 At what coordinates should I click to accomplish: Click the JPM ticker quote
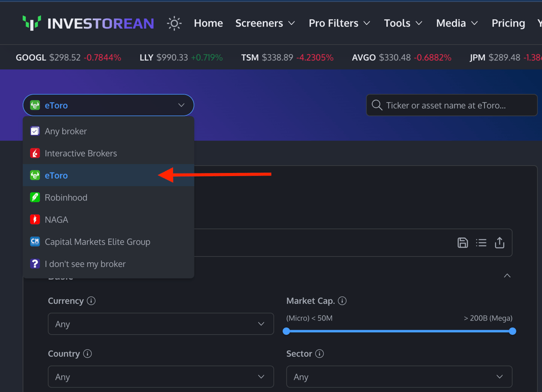[x=506, y=57]
